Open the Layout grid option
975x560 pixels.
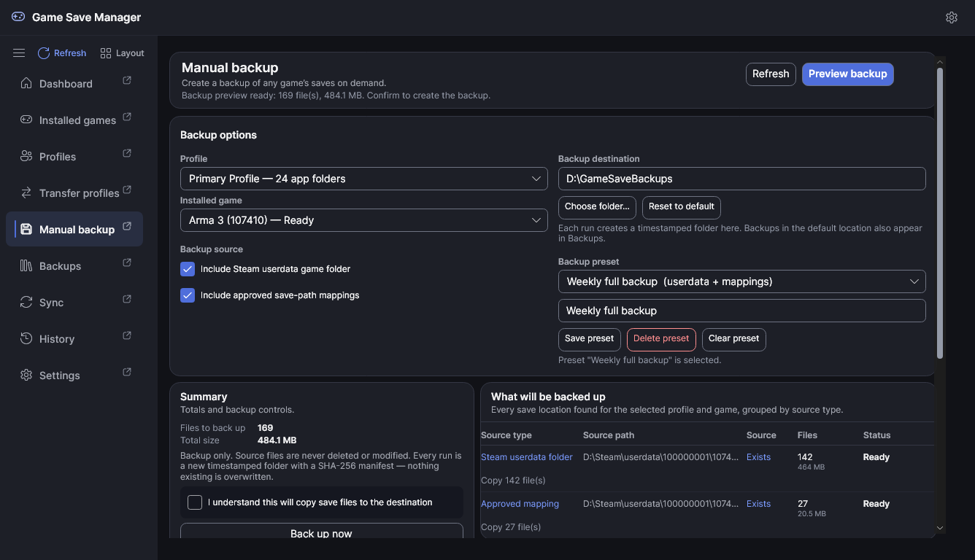coord(123,53)
